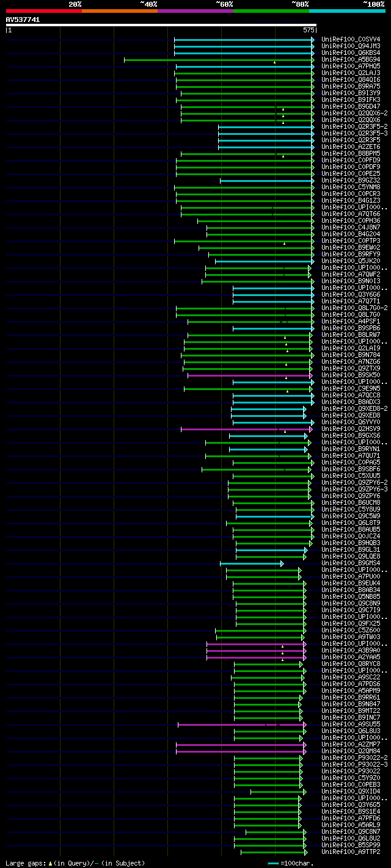The width and height of the screenshot is (391, 868).
Task: Click the purple alignment bar for UniRef100_A9SU55
Action: coord(241,725)
